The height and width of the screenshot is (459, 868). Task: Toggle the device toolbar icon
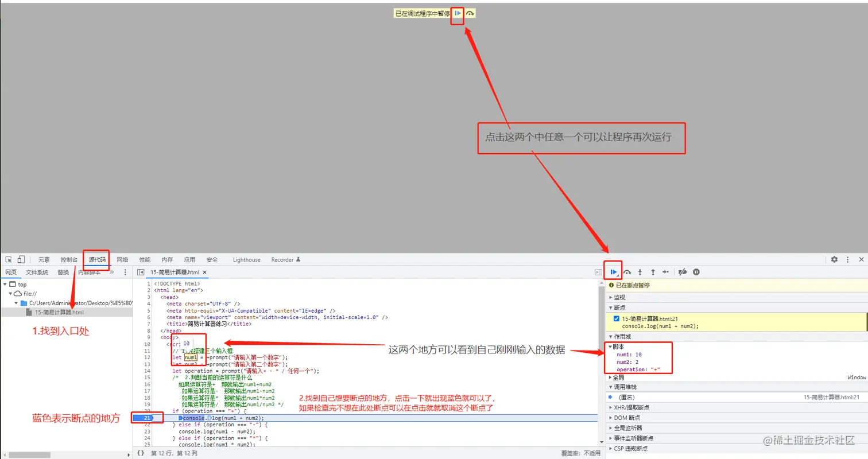click(x=21, y=259)
